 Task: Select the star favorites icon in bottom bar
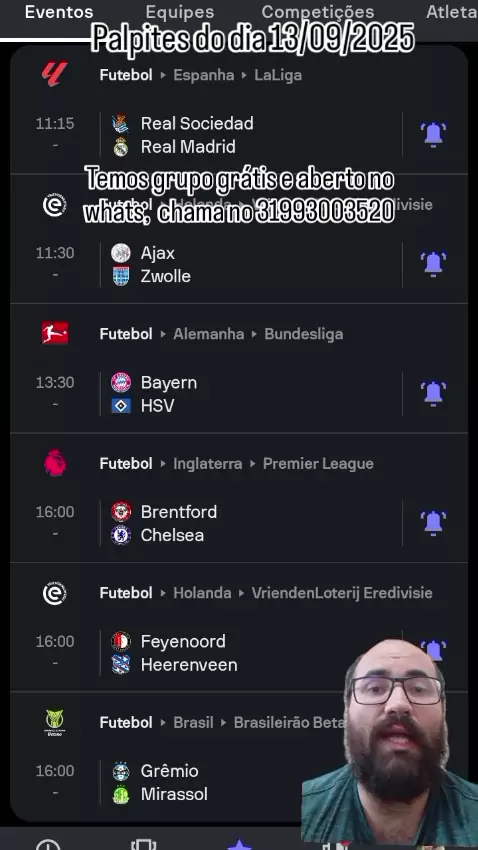239,845
